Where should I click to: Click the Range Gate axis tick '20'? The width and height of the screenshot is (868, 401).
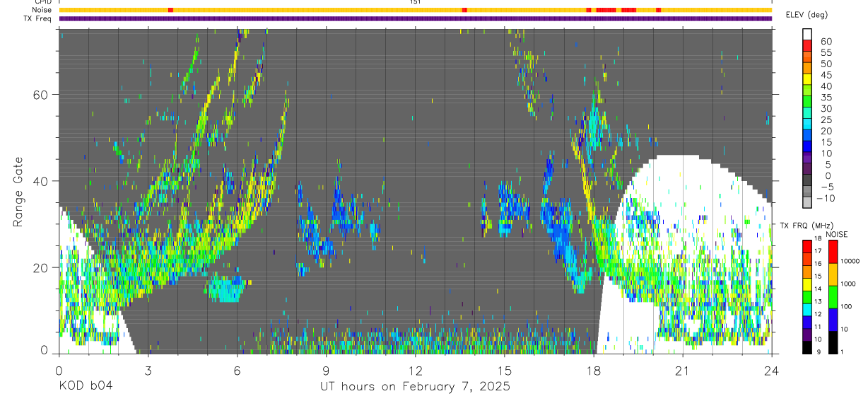tap(41, 267)
